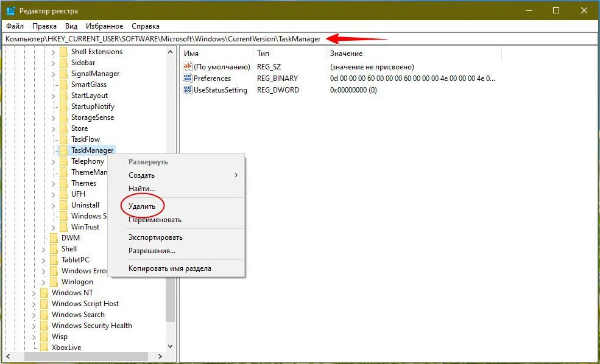Expand the StartLayout key

click(x=54, y=96)
